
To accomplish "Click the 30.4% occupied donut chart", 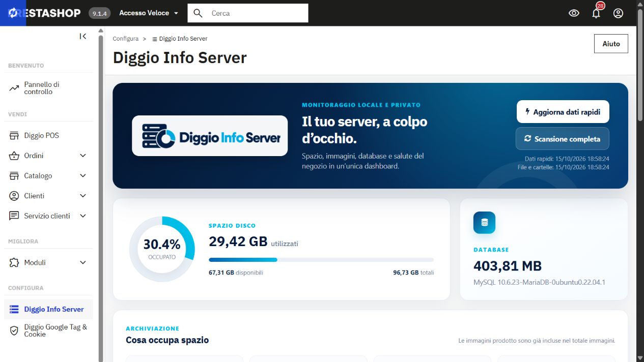I will pos(162,249).
